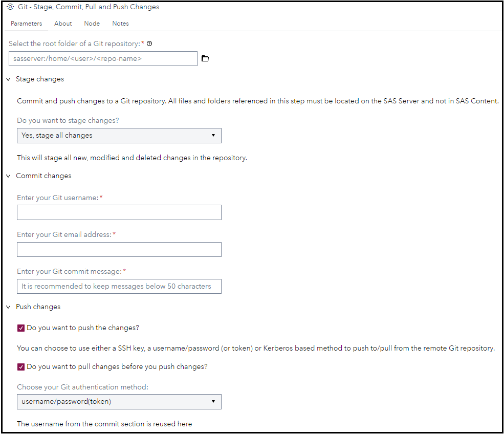Click the help question mark icon
Screen dimensions: 504x434
(149, 44)
